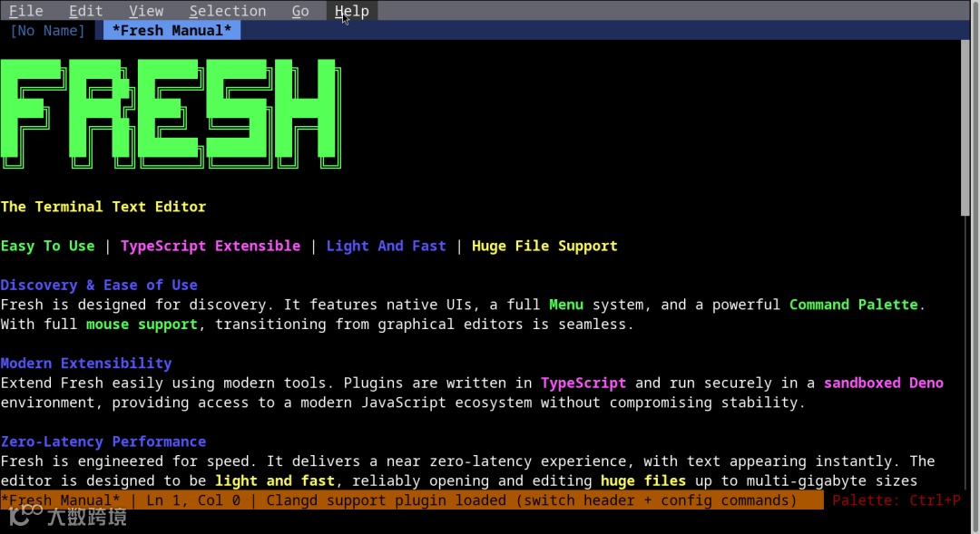Click the green 'Menu' keyword
The image size is (980, 534).
tap(566, 305)
